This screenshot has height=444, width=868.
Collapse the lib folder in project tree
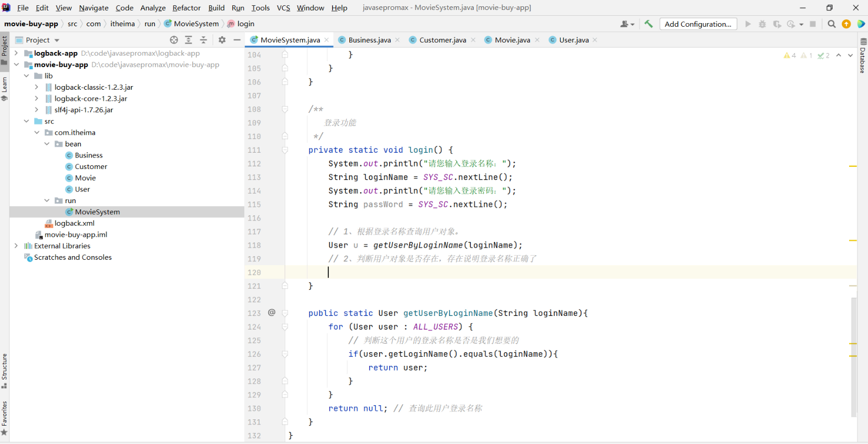click(26, 76)
